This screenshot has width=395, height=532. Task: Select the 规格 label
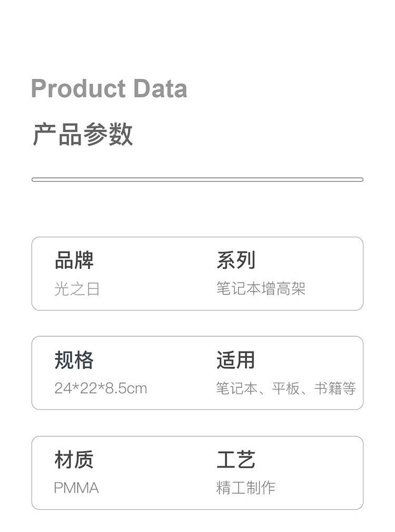(74, 359)
